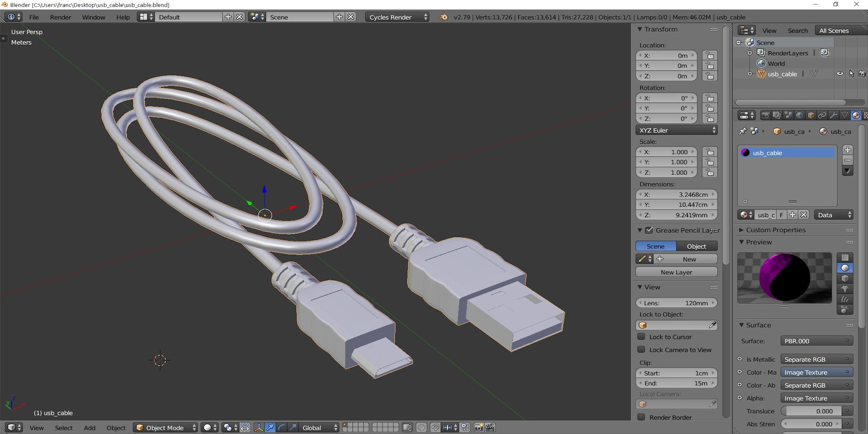Open the Scene properties tab icon
This screenshot has height=434, width=868.
[788, 115]
